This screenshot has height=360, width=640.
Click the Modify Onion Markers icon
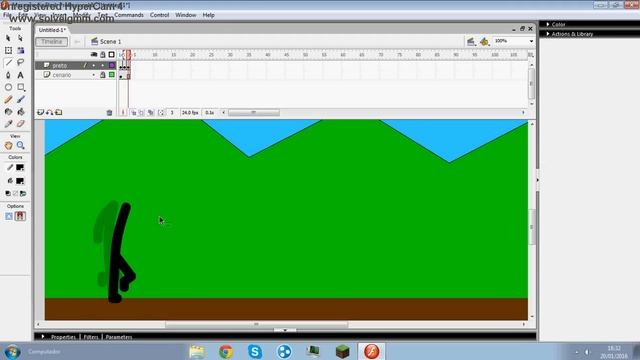161,112
